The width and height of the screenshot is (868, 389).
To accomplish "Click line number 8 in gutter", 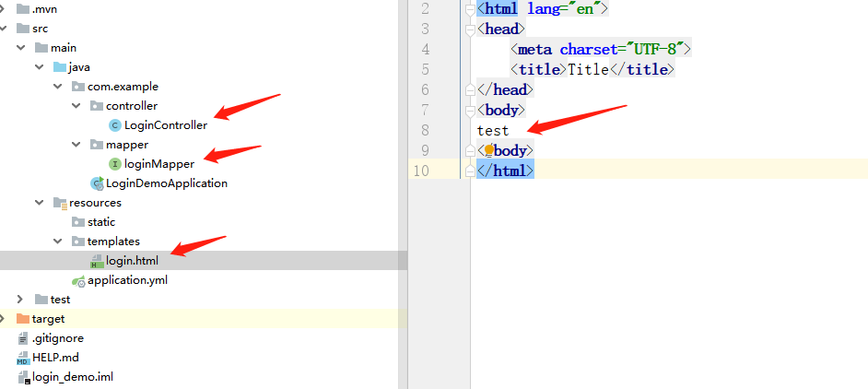I will coord(425,130).
